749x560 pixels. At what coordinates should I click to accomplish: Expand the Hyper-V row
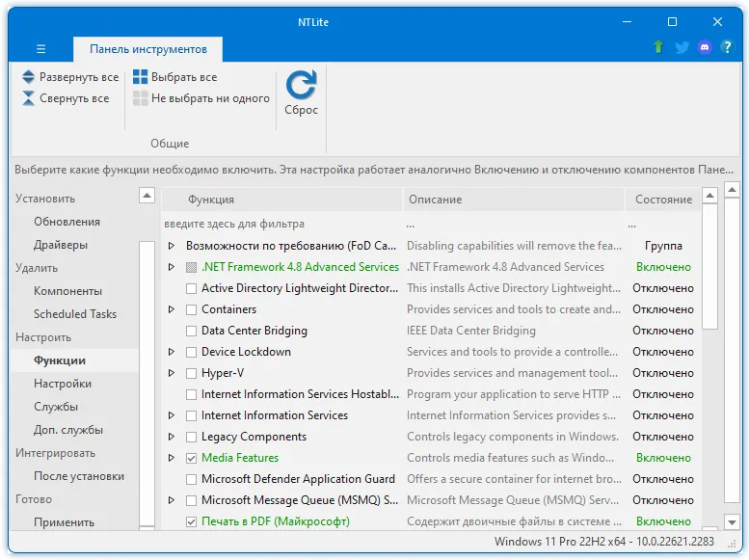pyautogui.click(x=171, y=373)
